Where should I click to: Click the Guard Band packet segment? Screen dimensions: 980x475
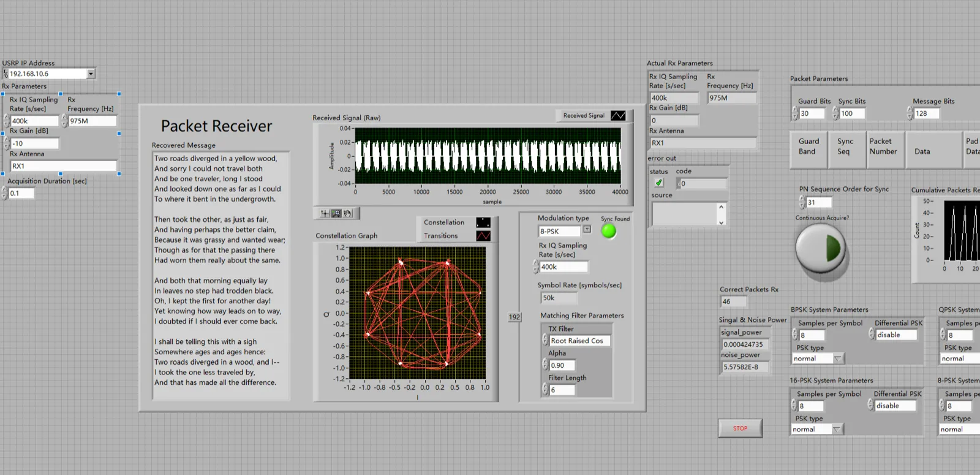pos(809,149)
